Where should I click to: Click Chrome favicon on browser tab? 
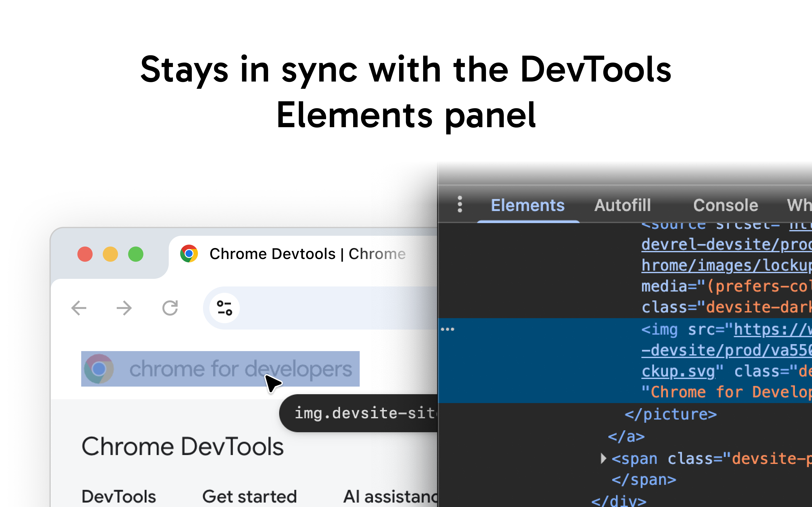point(189,254)
